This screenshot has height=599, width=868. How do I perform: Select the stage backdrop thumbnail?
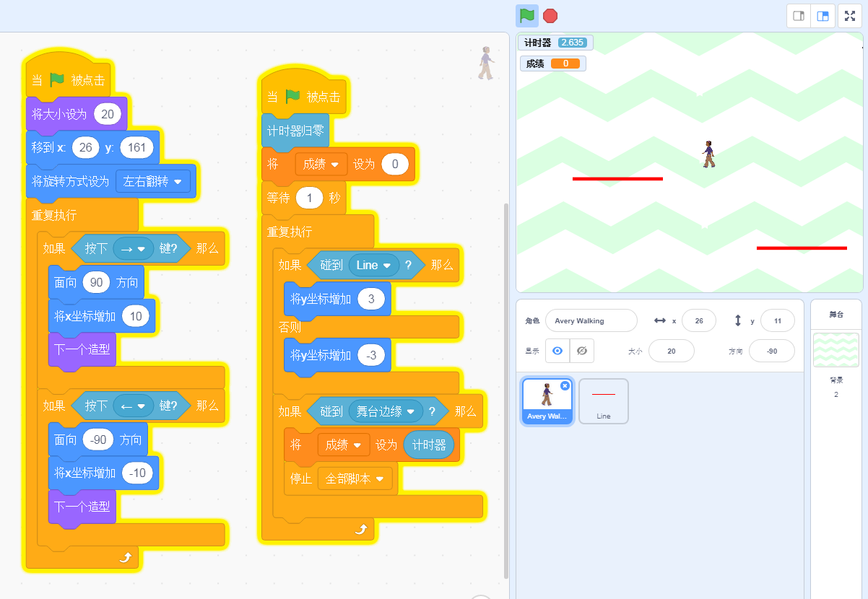tap(836, 351)
